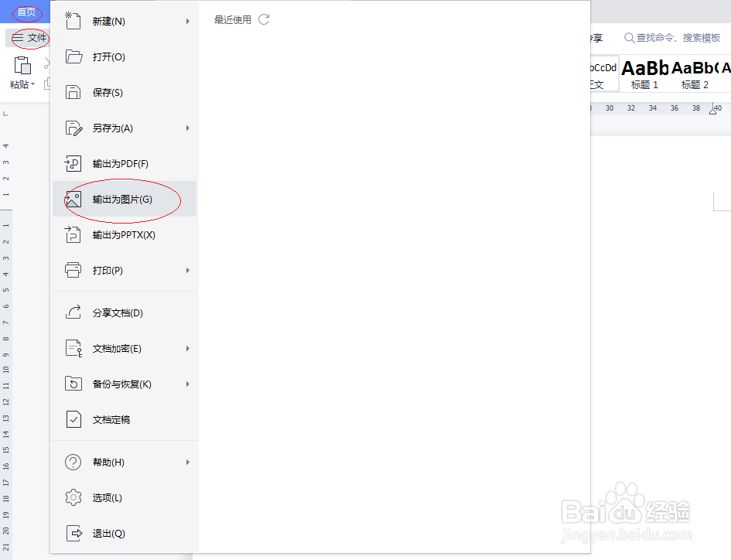Expand the 另存为(A) submenu arrow
Image resolution: width=731 pixels, height=560 pixels.
188,128
